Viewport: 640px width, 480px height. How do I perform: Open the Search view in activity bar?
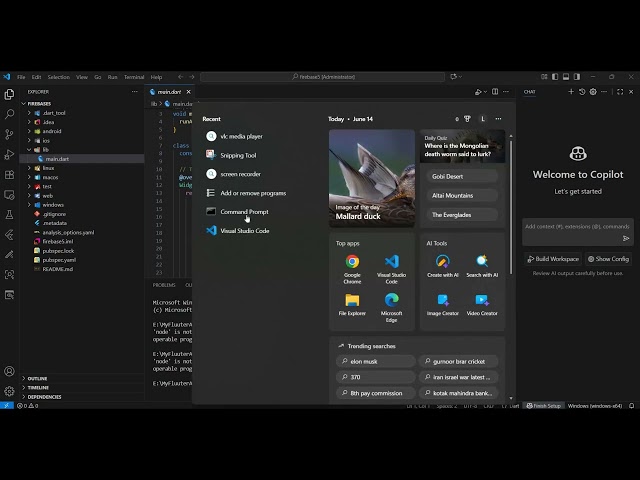(x=9, y=114)
